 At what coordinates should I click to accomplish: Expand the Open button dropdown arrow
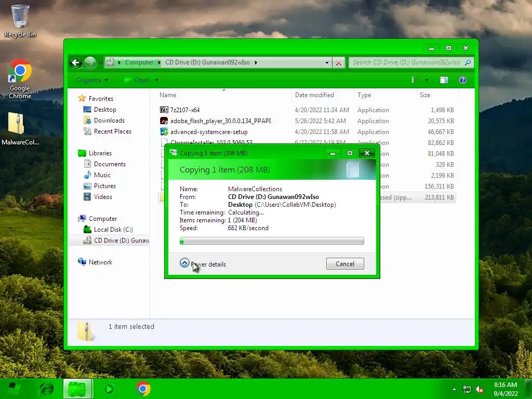(x=156, y=80)
